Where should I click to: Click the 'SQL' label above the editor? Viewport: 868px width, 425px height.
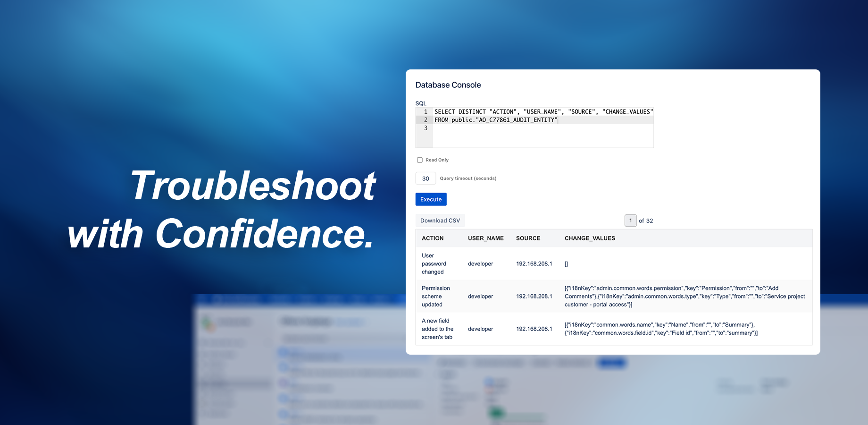421,103
